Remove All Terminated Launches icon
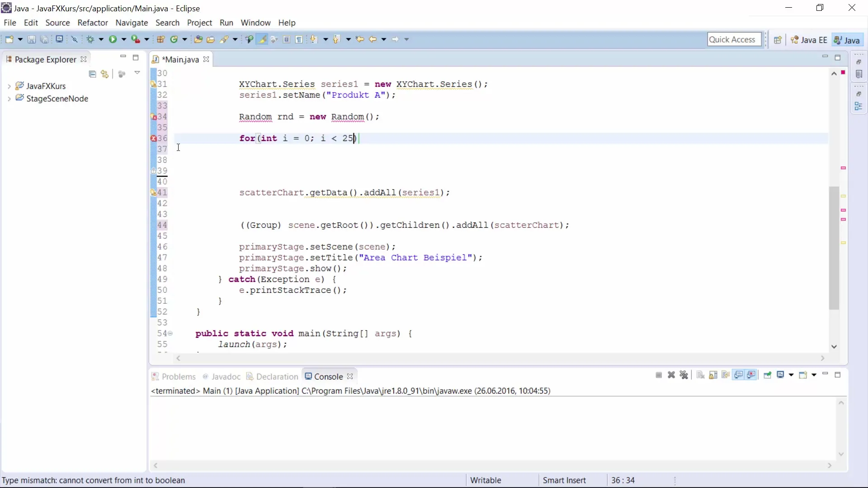This screenshot has height=488, width=868. pyautogui.click(x=684, y=375)
